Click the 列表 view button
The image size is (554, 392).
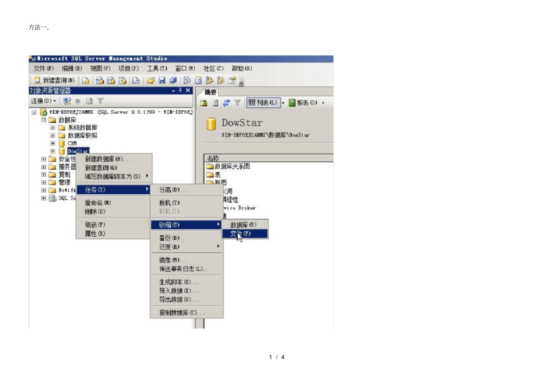coord(263,103)
